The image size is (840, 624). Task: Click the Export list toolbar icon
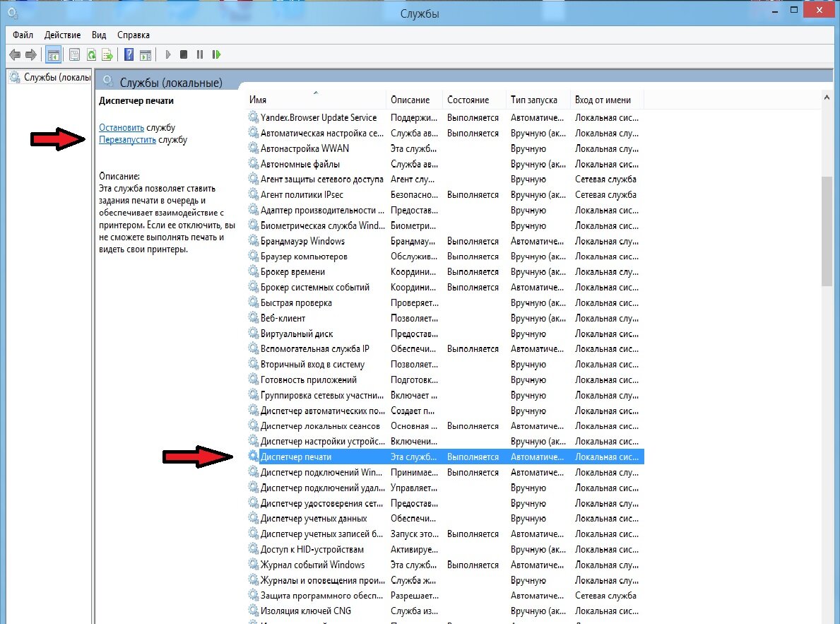[107, 54]
